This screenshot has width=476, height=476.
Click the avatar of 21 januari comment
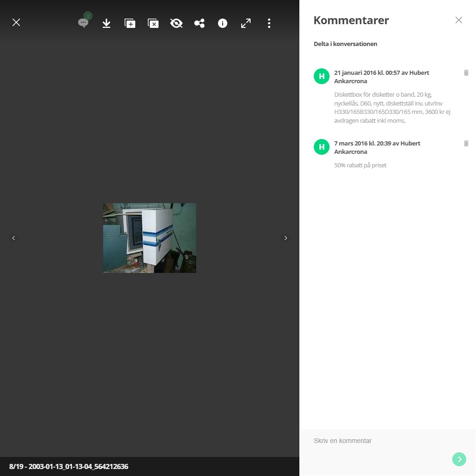pos(322,76)
